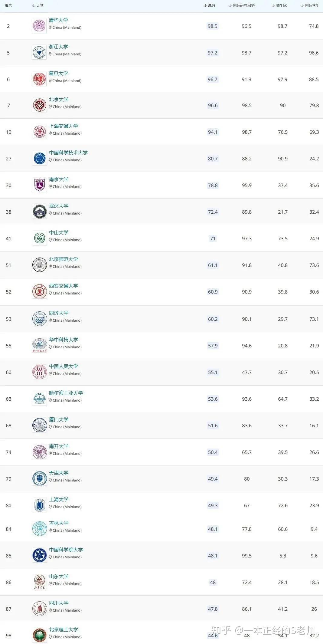Screen dimensions: 323x644
Task: Open the 哈尔滨工业大学 university link
Action: [x=66, y=393]
